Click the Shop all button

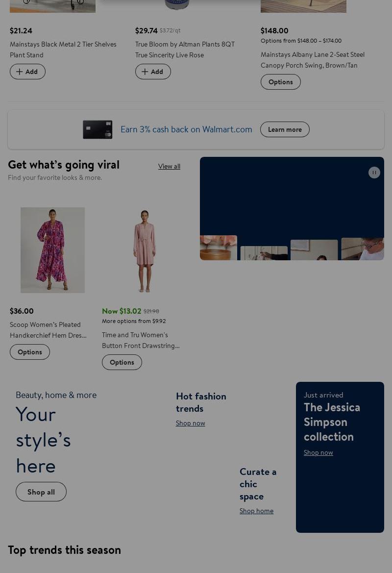41,492
